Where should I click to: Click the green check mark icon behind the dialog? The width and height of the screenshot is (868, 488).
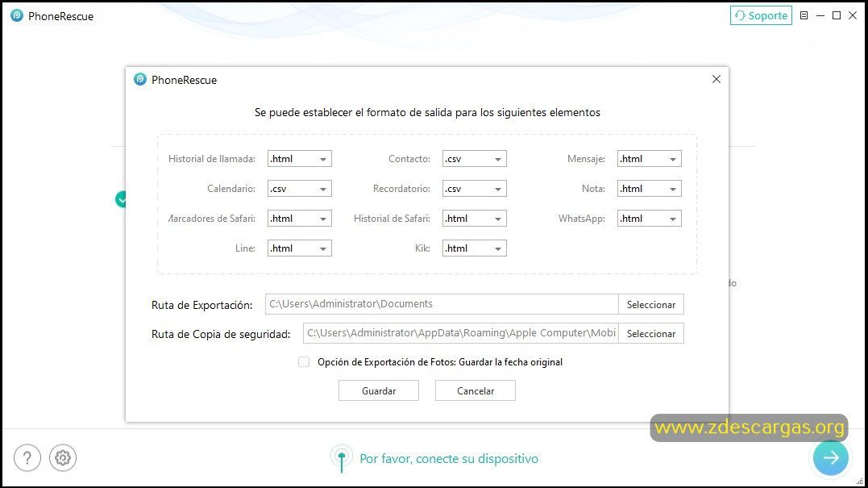click(121, 199)
